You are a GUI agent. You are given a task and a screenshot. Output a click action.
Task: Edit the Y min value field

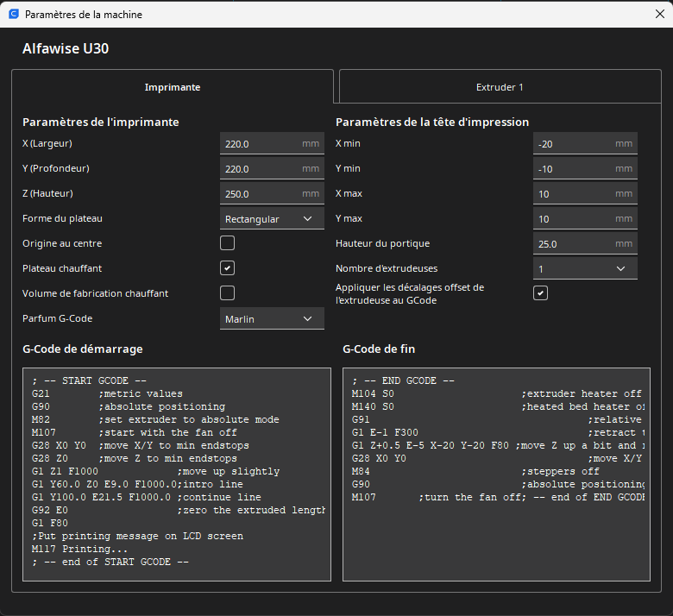coord(585,168)
